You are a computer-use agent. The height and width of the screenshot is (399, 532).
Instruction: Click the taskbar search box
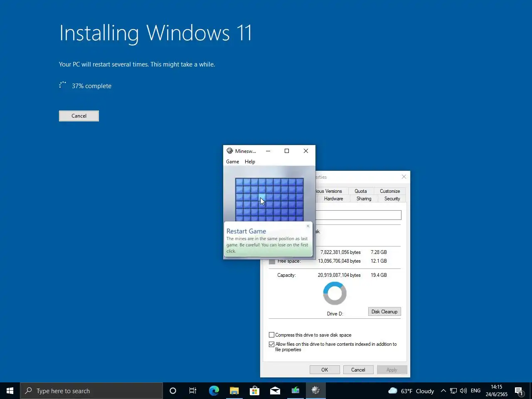tap(91, 391)
